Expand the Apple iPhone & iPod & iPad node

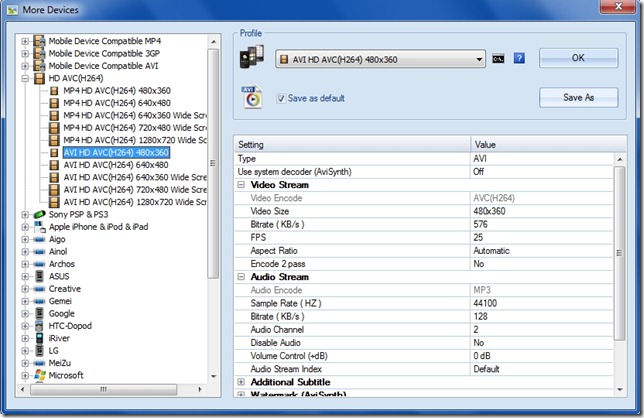coord(25,227)
